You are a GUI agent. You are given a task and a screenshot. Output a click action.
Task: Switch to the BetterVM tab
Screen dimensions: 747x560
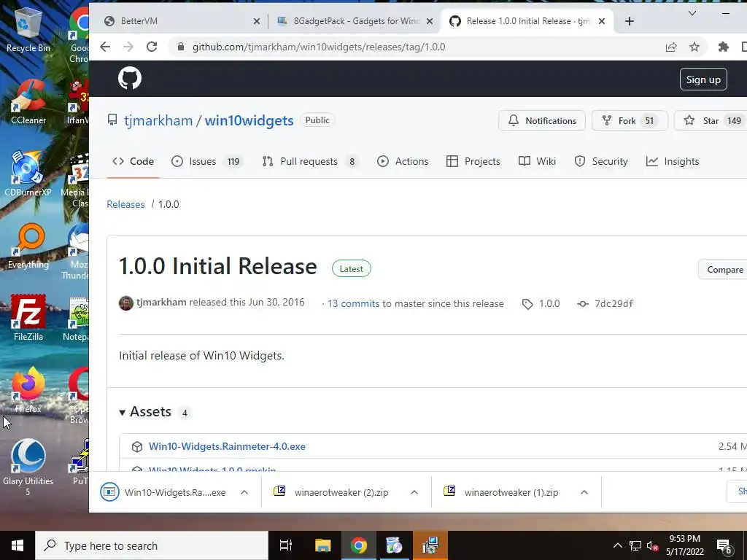click(181, 21)
